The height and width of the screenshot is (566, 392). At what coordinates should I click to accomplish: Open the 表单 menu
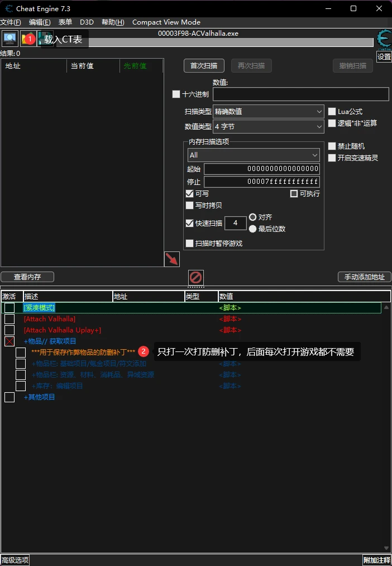point(65,22)
